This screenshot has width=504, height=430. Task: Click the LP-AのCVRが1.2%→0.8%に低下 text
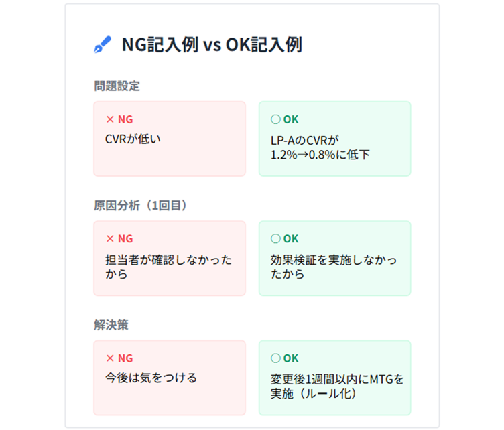(x=316, y=147)
